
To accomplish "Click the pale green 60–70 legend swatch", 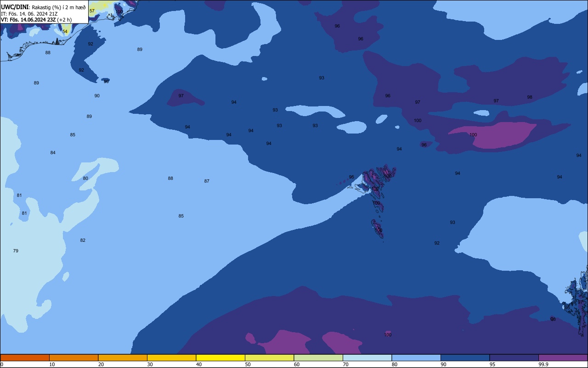I will (x=318, y=357).
